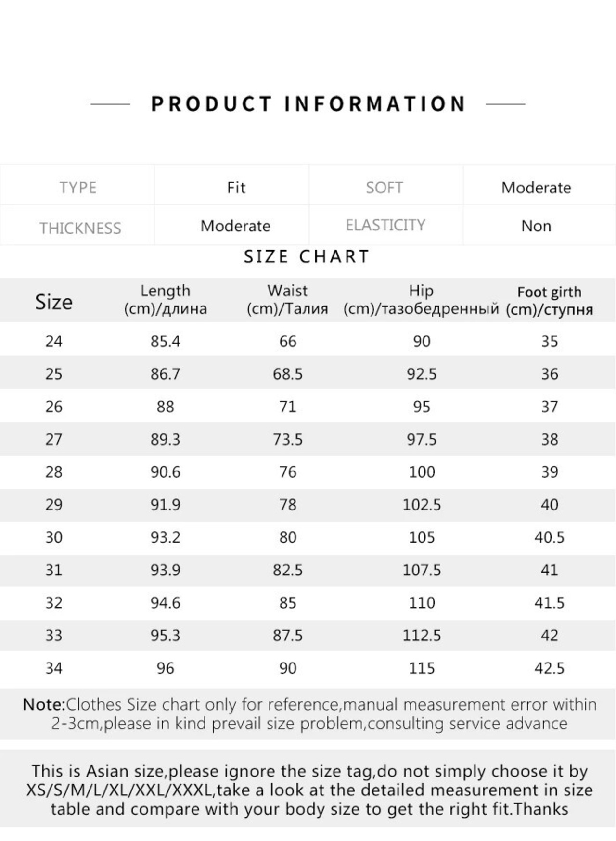Select the ELASTICITY label cell
Screen dimensions: 616x841
tap(386, 225)
